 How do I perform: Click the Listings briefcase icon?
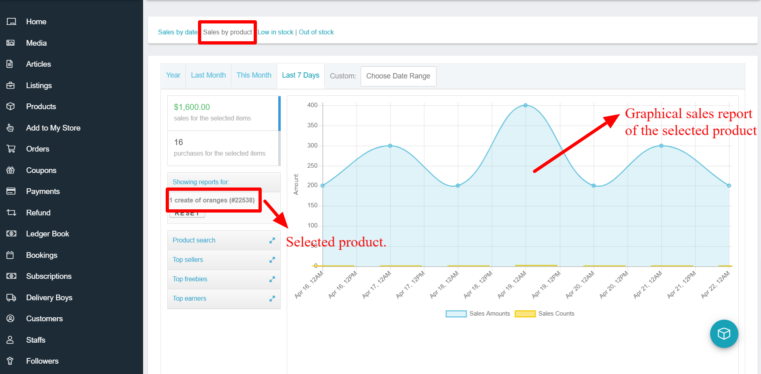point(11,85)
